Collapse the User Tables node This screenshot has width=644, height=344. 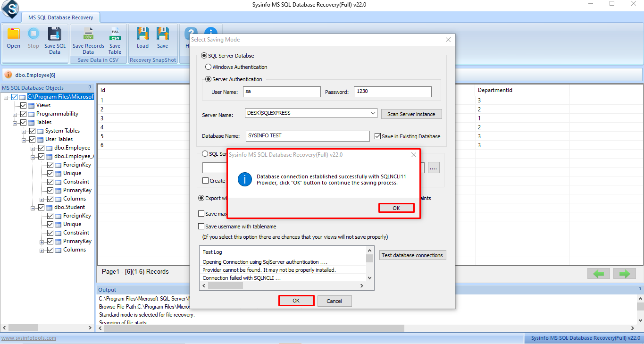(24, 140)
